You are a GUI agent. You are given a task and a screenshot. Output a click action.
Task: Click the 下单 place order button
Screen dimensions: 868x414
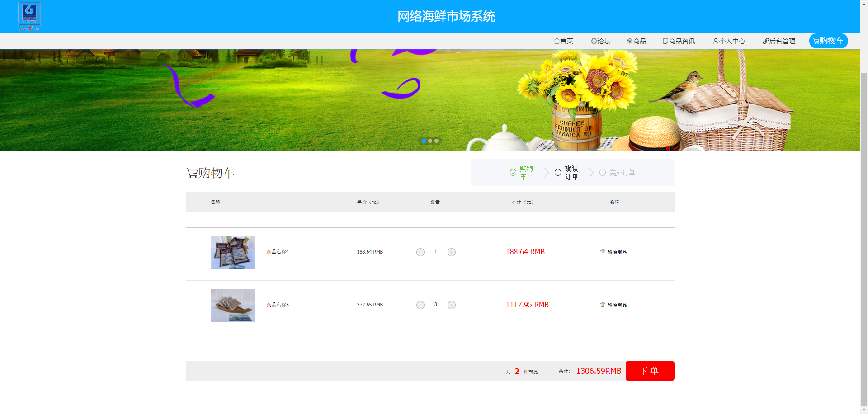coord(650,371)
